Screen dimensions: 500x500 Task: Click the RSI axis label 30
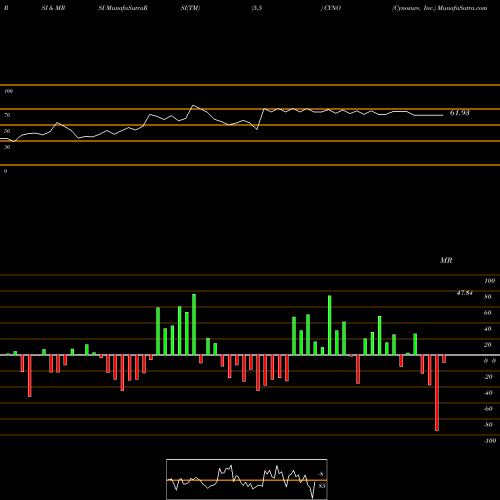pos(7,147)
